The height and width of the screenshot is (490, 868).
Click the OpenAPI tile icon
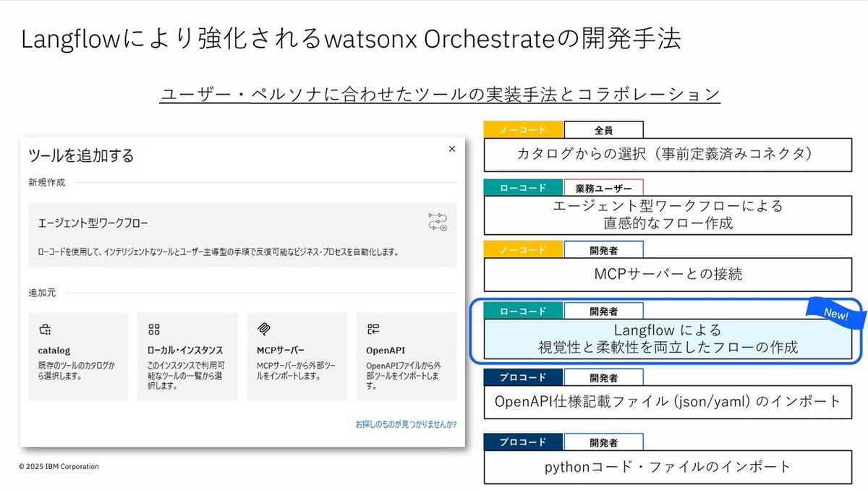pyautogui.click(x=373, y=330)
